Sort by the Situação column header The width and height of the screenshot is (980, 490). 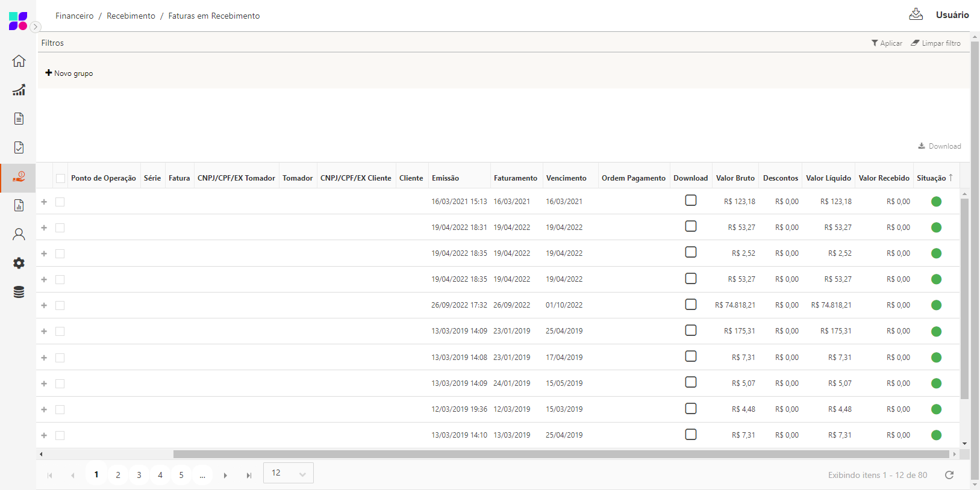point(931,178)
